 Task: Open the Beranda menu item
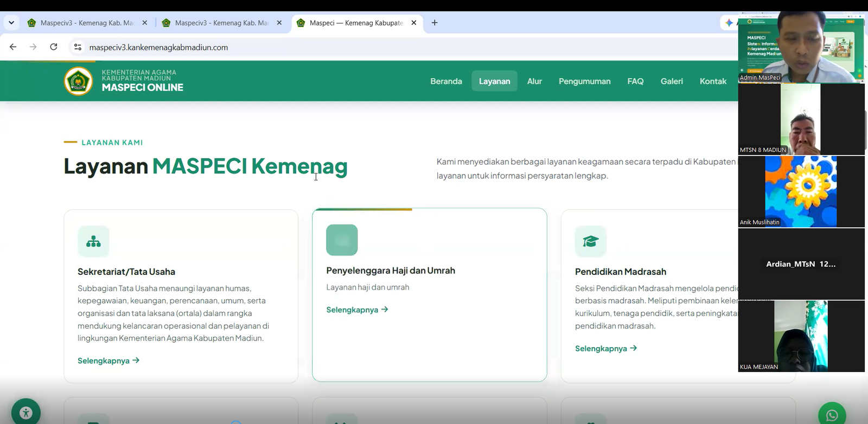tap(446, 81)
